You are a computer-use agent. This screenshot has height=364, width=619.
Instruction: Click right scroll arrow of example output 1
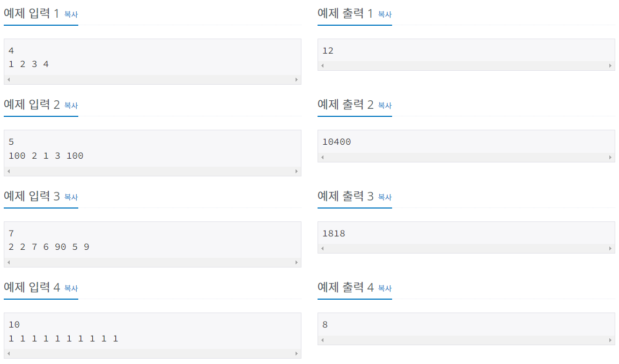coord(610,66)
